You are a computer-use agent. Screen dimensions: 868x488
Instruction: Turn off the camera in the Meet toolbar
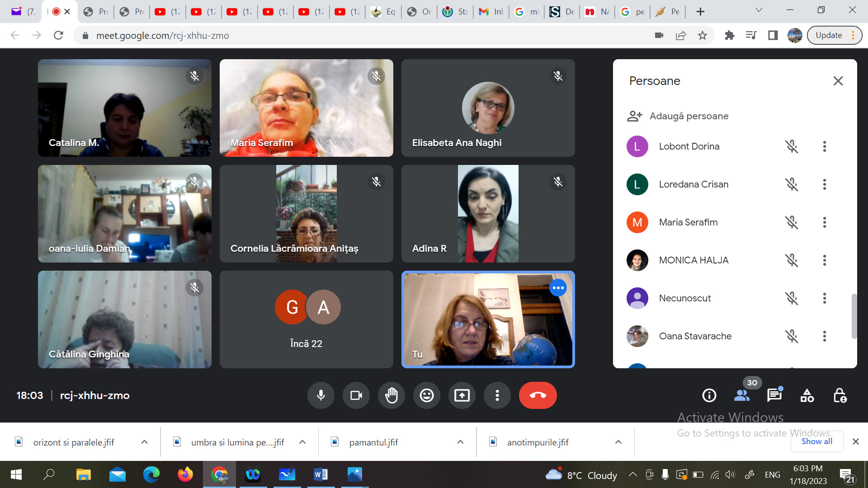(x=356, y=395)
